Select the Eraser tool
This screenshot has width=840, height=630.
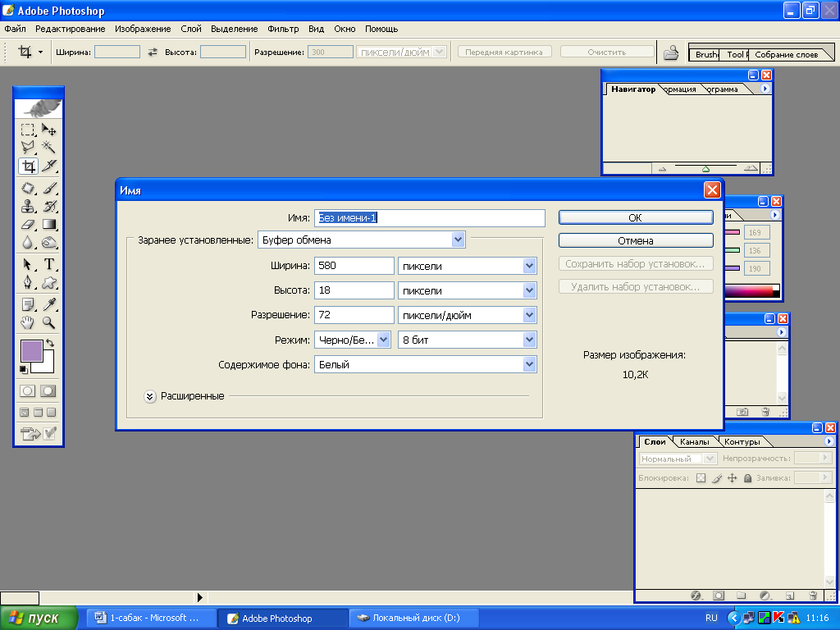coord(28,225)
